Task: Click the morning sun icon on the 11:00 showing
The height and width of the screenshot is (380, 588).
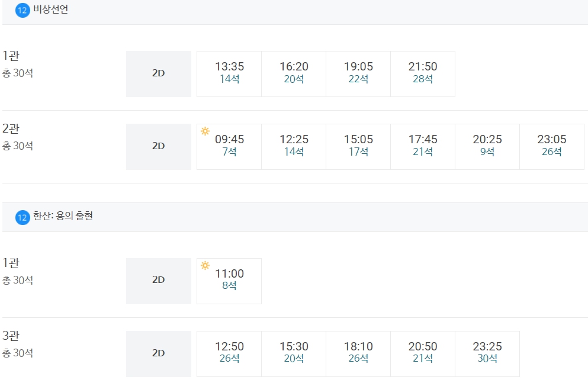Action: coord(205,265)
